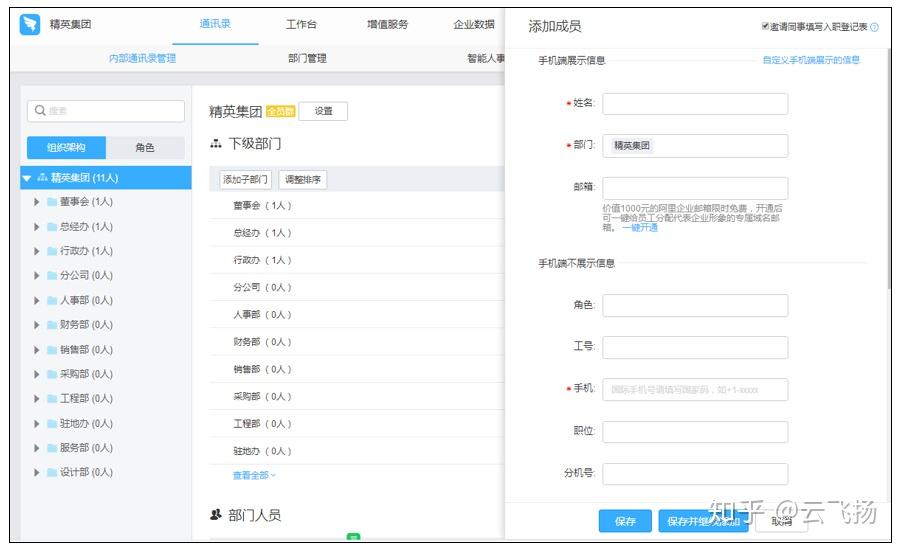
Task: Expand the 销售部 (0人) tree node
Action: [37, 350]
